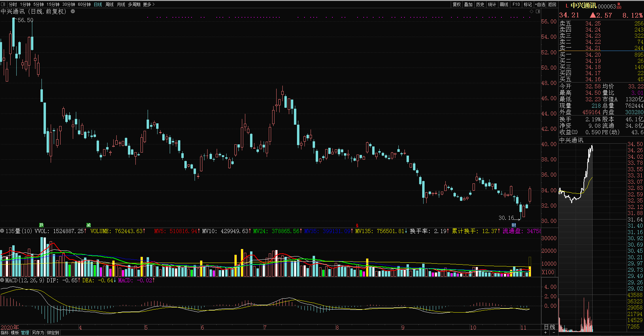This screenshot has height=336, width=644.
Task: Click the R300 tag next to stock code
Action: click(x=619, y=6)
